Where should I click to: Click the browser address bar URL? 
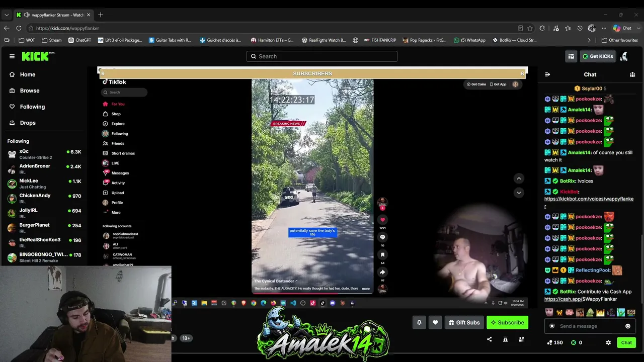click(67, 28)
